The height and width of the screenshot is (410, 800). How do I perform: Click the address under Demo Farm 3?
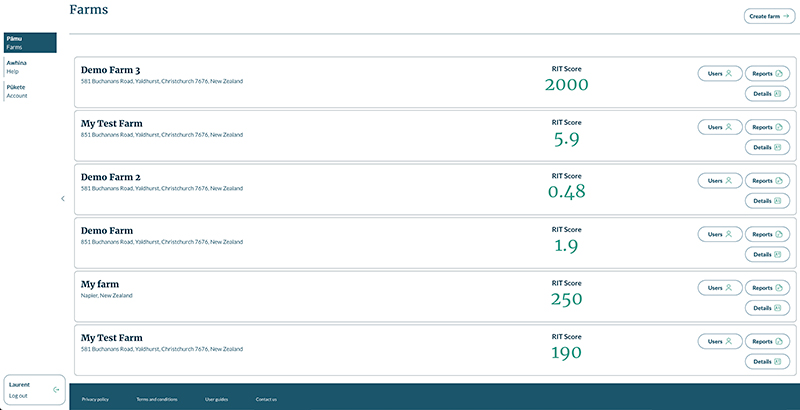(162, 81)
